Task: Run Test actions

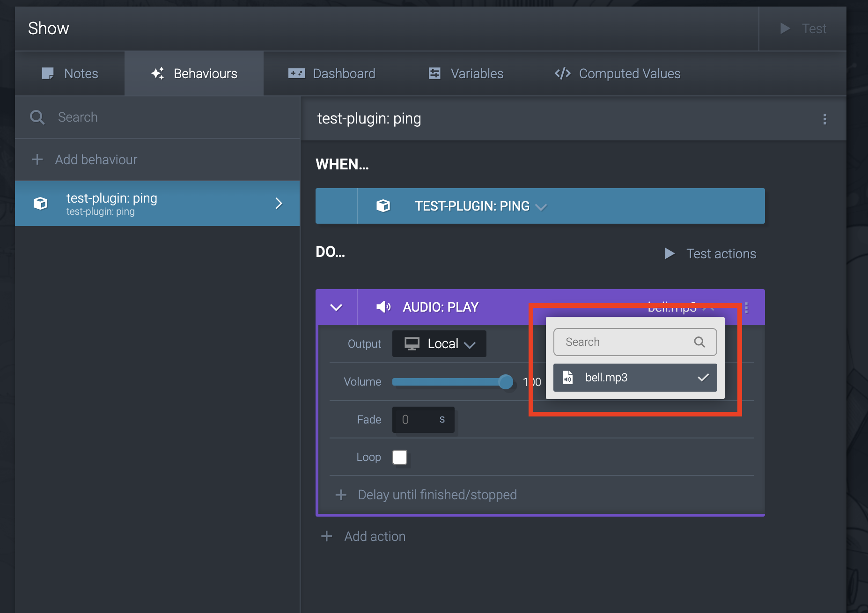Action: 710,254
